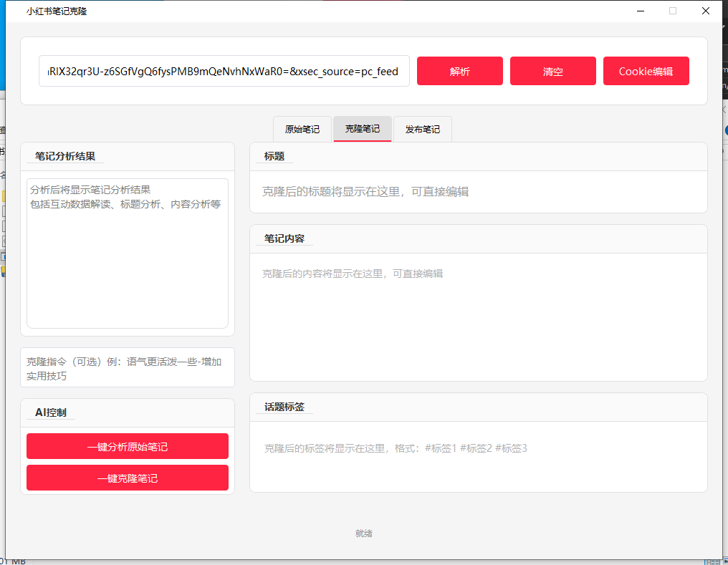Click the 就绪 status text
The image size is (728, 565).
coord(363,533)
